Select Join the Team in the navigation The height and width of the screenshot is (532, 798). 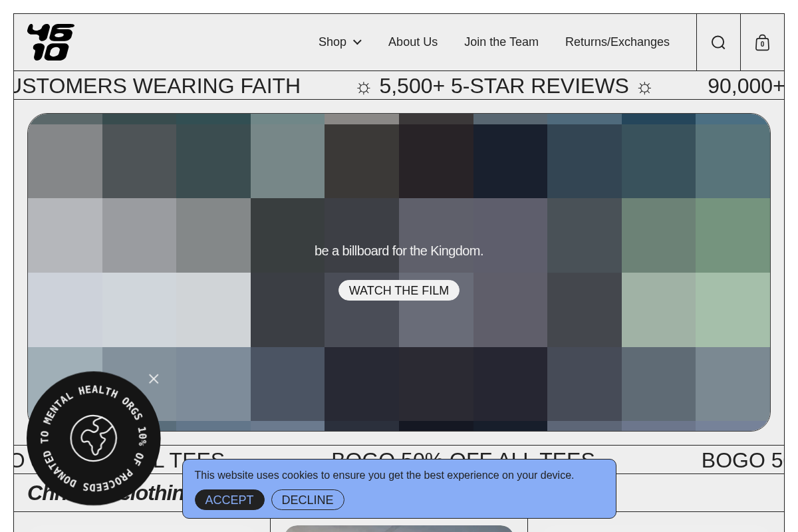tap(501, 42)
